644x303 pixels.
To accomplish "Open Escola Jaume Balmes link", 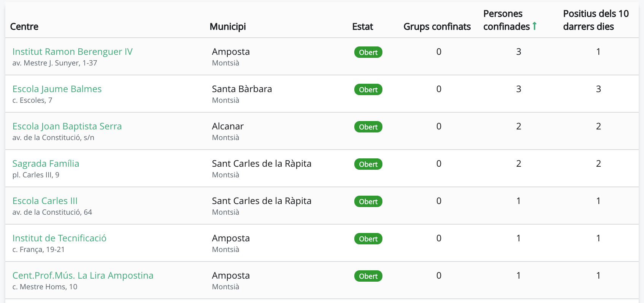I will click(x=57, y=89).
